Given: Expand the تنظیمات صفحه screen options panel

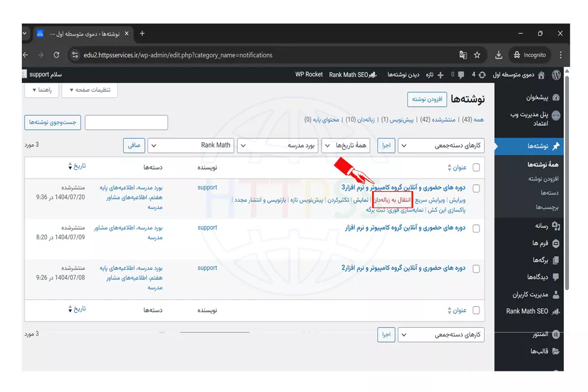Looking at the screenshot, I should [89, 90].
